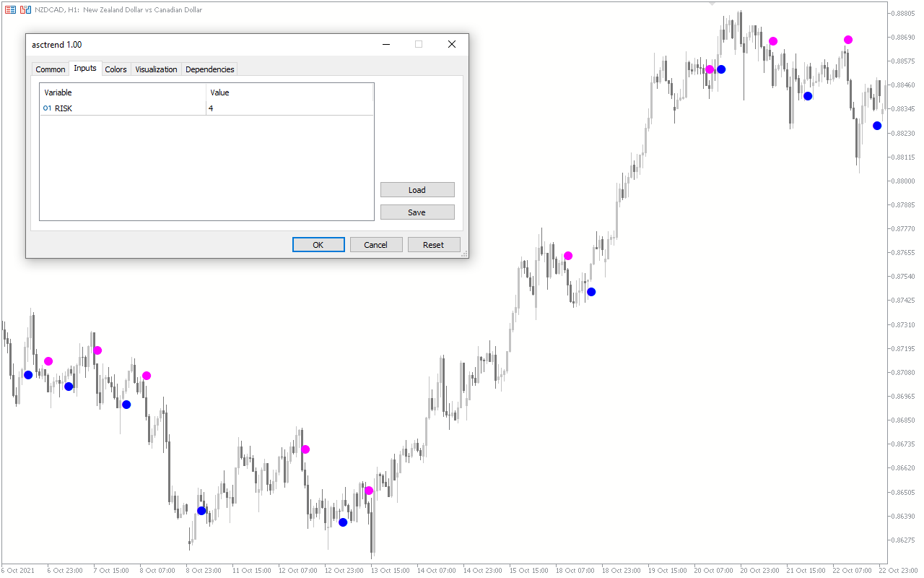Image resolution: width=924 pixels, height=578 pixels.
Task: Open the Dependencies tab
Action: pyautogui.click(x=209, y=69)
